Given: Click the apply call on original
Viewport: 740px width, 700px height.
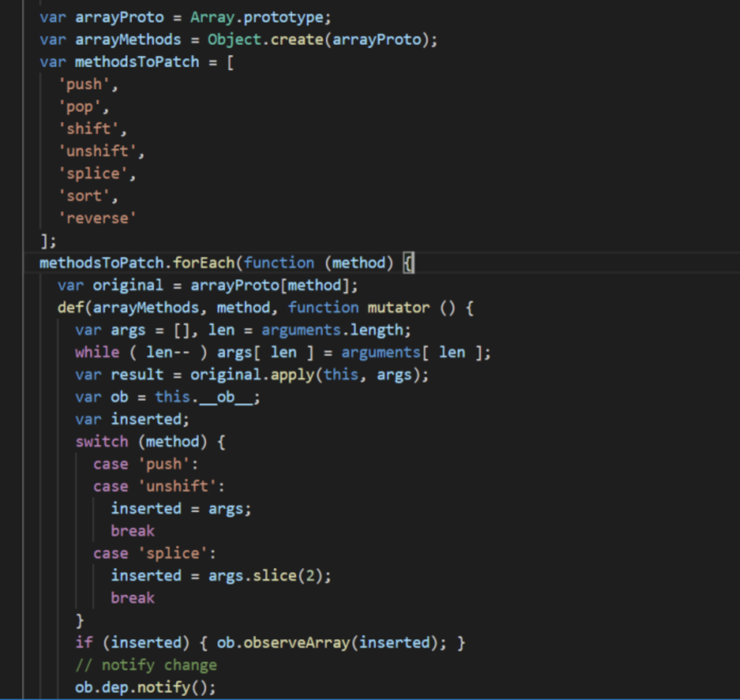Looking at the screenshot, I should tap(292, 374).
